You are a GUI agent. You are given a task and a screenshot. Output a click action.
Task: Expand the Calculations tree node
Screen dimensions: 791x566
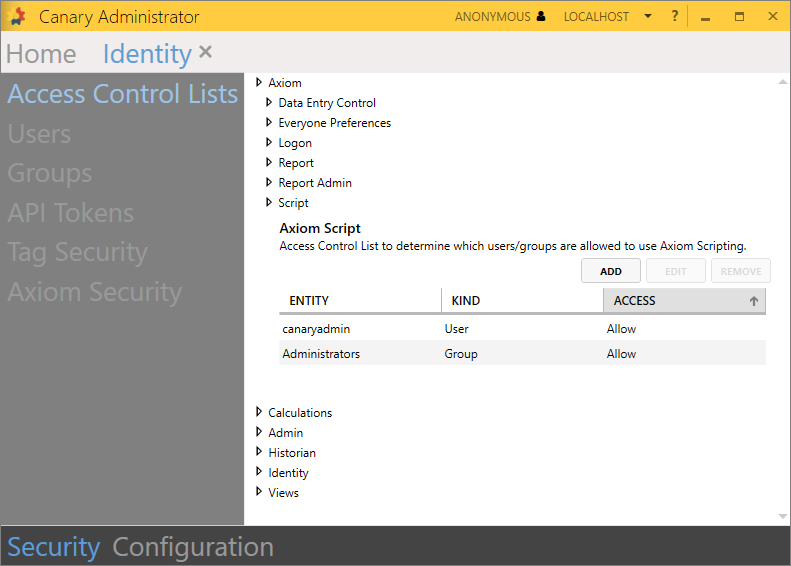[x=259, y=412]
